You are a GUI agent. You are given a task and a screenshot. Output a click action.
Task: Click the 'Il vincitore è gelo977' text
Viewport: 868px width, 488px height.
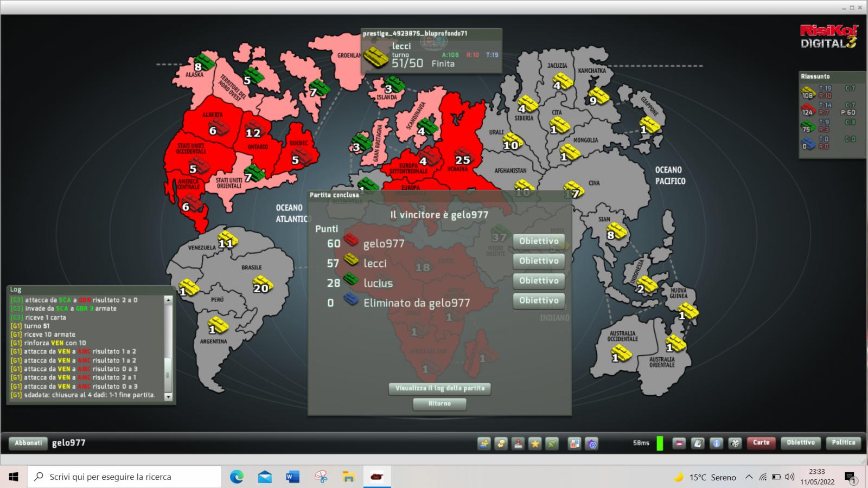(x=439, y=215)
